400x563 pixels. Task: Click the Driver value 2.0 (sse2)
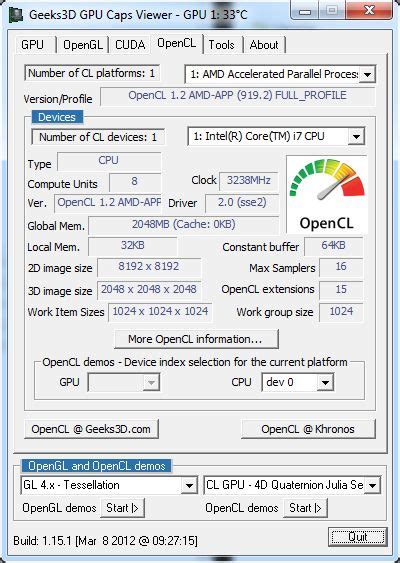pyautogui.click(x=242, y=203)
